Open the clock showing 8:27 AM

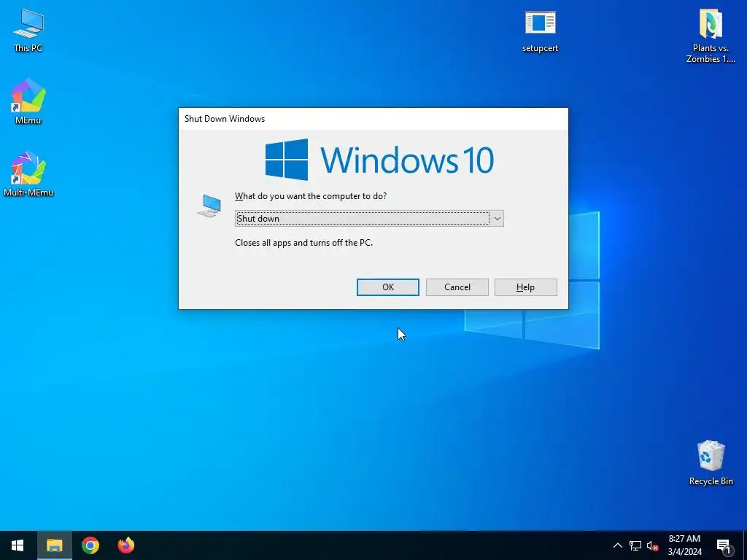[684, 545]
